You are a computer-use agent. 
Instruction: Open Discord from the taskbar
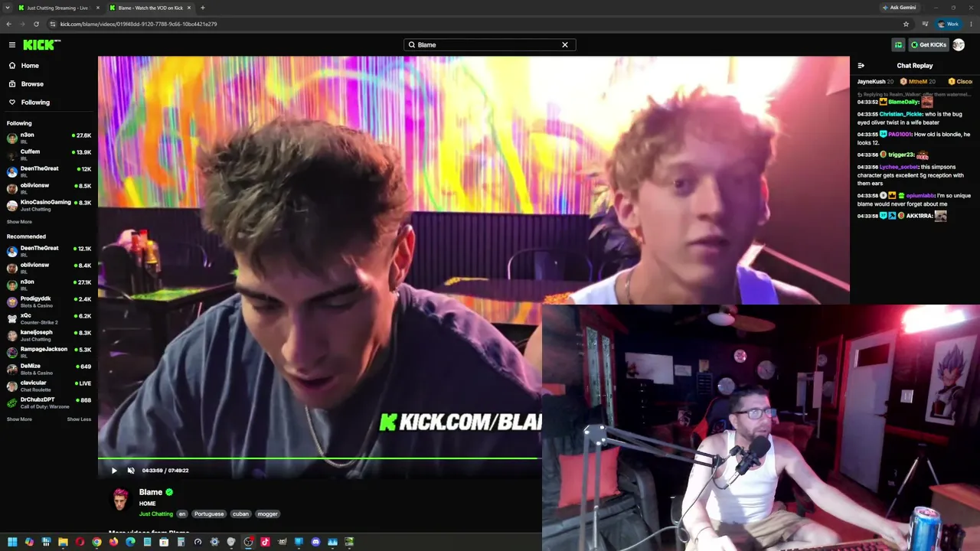pos(315,542)
